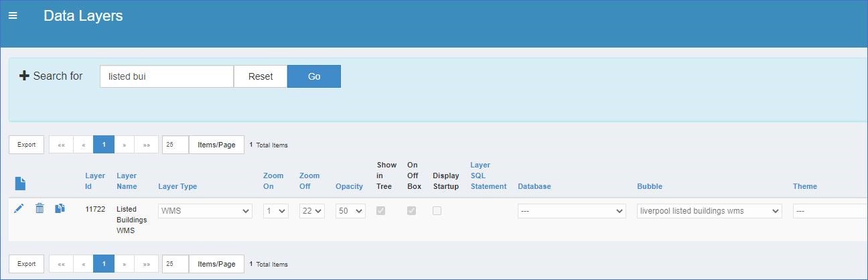868x280 pixels.
Task: Open the Opacity dropdown
Action: pyautogui.click(x=350, y=211)
